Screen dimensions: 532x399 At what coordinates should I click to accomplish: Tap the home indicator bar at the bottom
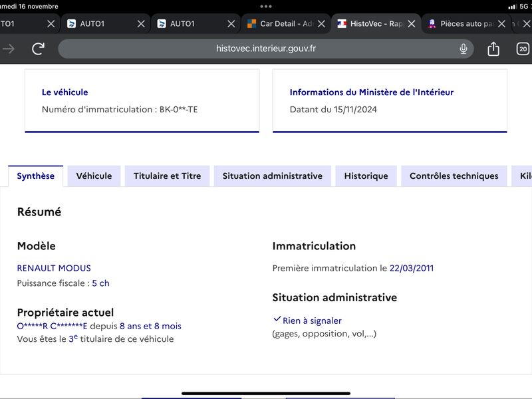click(x=265, y=394)
